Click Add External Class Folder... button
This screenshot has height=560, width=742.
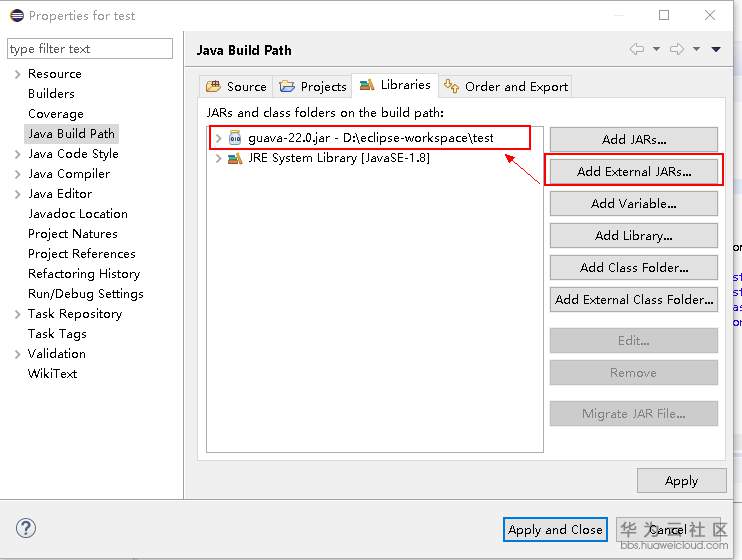[634, 300]
